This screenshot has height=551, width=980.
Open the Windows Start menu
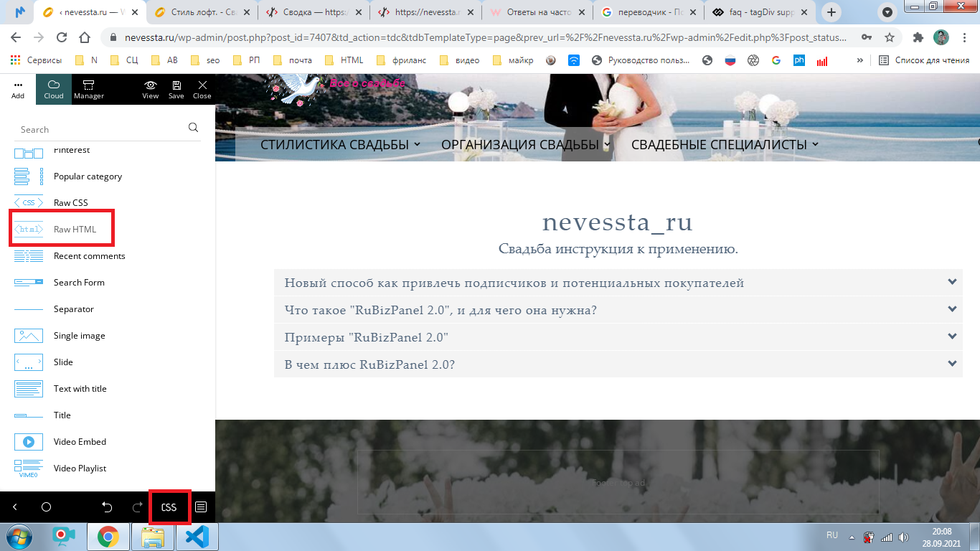pos(19,537)
